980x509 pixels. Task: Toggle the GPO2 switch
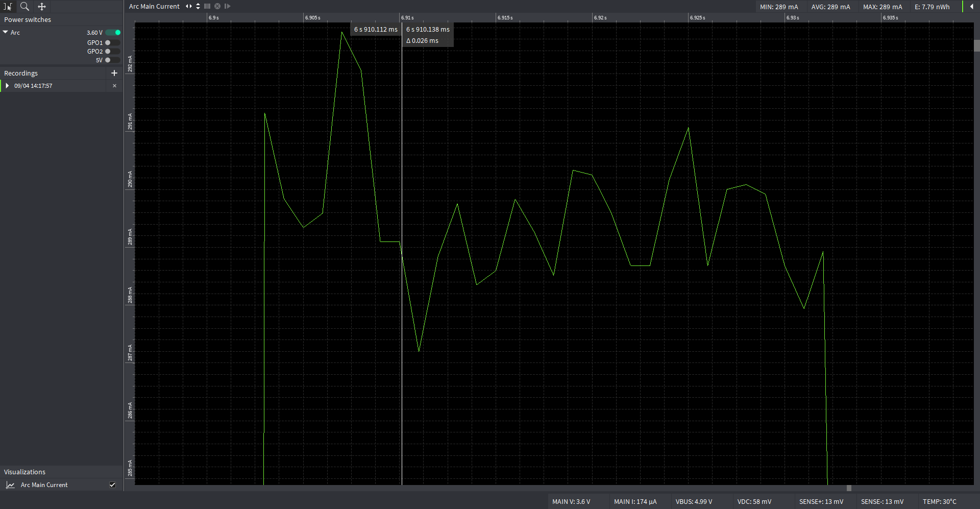112,52
